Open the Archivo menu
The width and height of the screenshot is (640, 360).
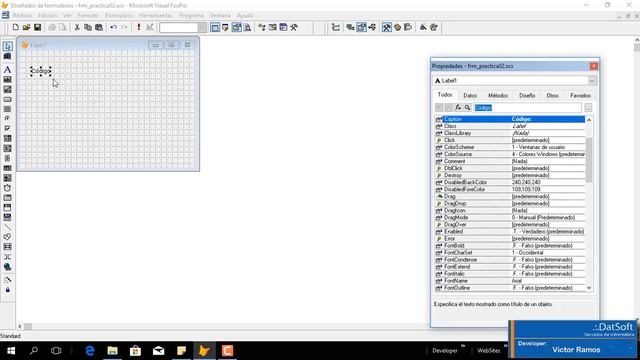22,15
